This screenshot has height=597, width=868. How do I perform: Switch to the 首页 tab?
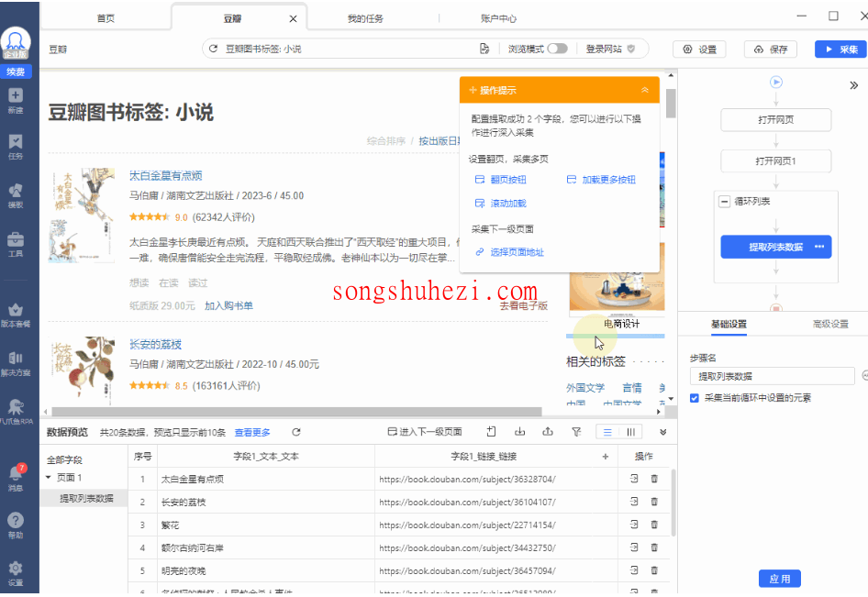pos(106,18)
